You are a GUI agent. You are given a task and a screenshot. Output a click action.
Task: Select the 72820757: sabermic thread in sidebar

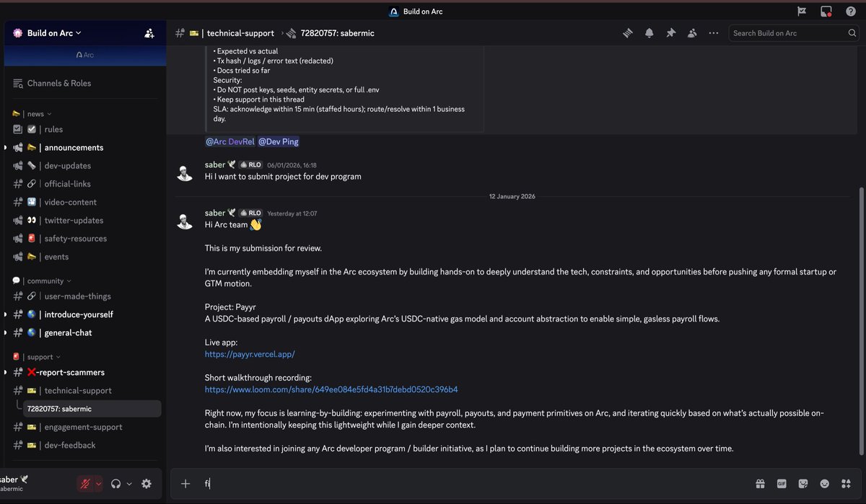click(x=92, y=409)
